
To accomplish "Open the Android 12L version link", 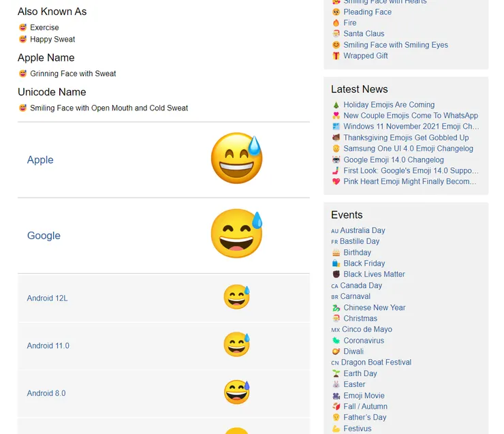I will pos(47,298).
